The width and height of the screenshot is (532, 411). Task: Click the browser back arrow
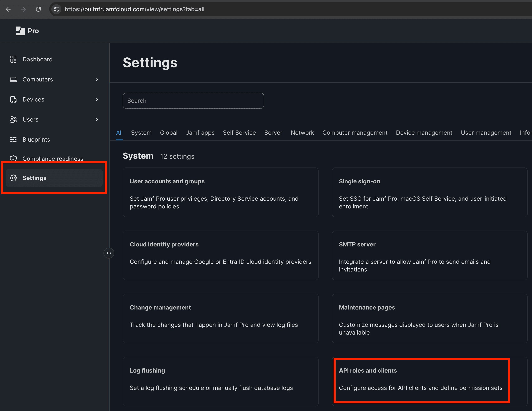9,9
